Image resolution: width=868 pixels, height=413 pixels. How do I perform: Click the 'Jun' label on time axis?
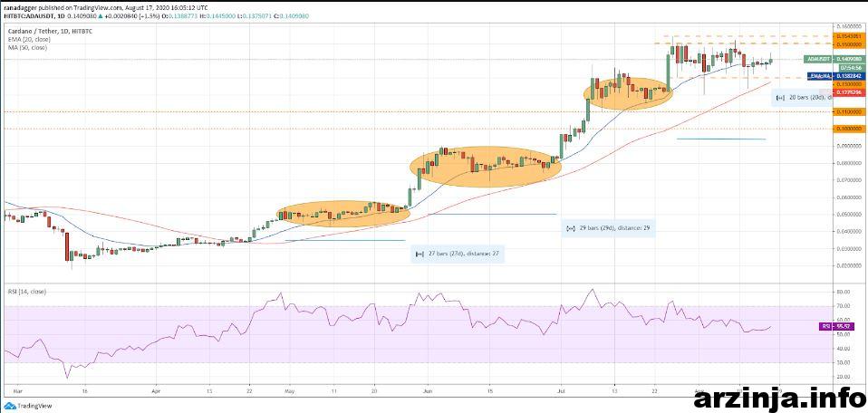pos(428,389)
